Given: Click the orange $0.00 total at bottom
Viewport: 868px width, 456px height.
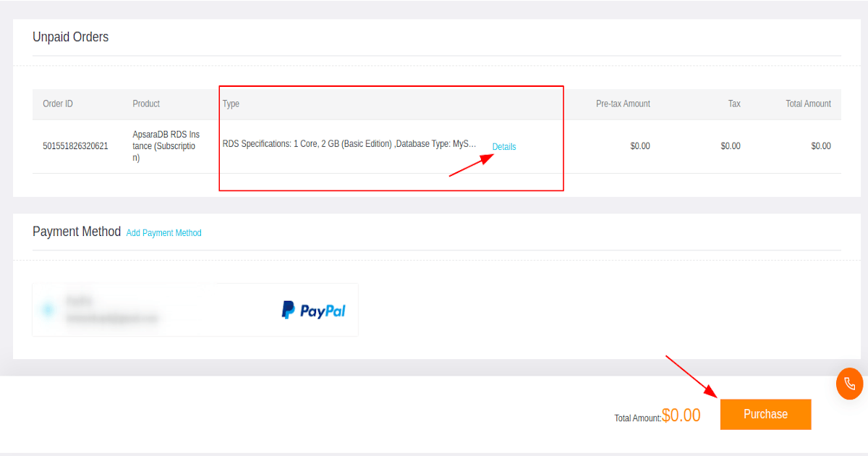Looking at the screenshot, I should (681, 415).
